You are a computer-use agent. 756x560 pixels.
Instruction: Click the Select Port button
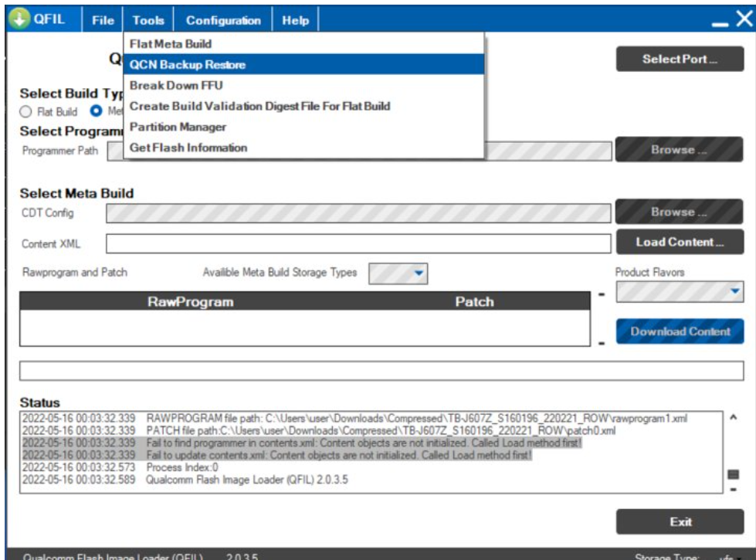point(680,59)
